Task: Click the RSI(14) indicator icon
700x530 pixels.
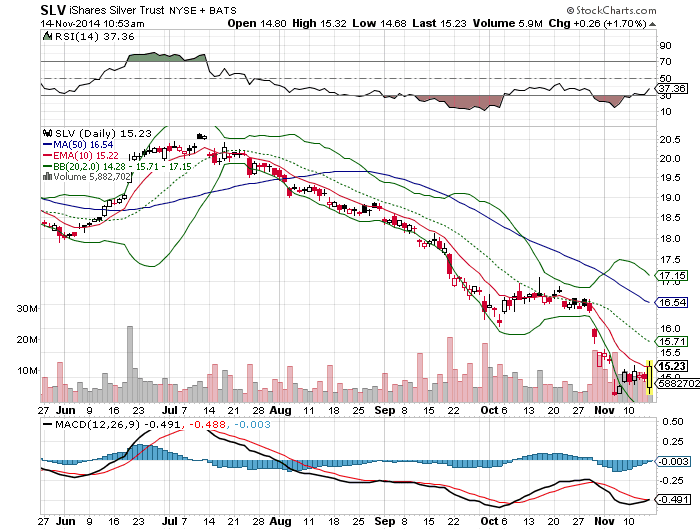Action: coord(47,36)
